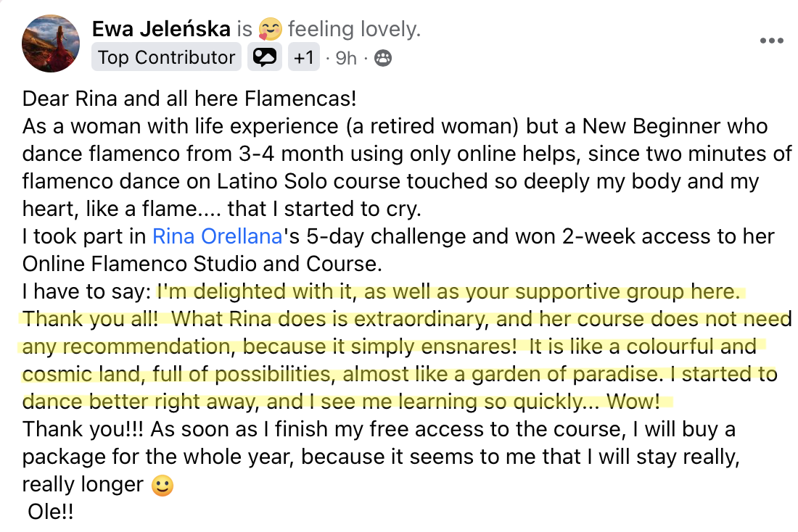The width and height of the screenshot is (798, 532).
Task: Click the conversation starter badge icon
Action: click(x=265, y=57)
